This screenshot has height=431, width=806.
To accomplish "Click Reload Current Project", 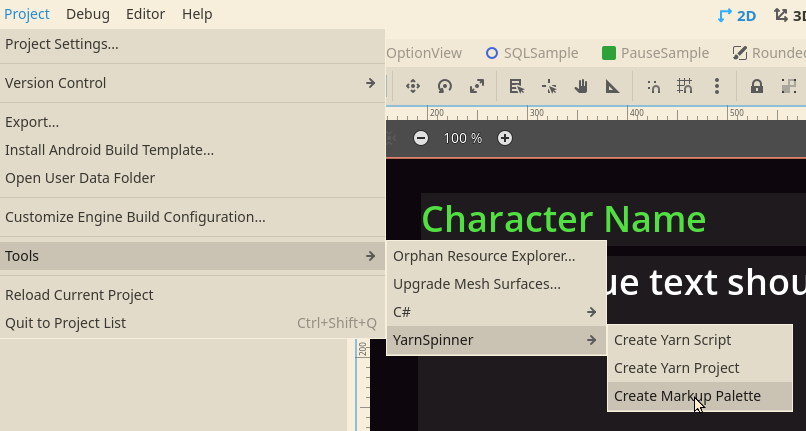I will click(192, 295).
